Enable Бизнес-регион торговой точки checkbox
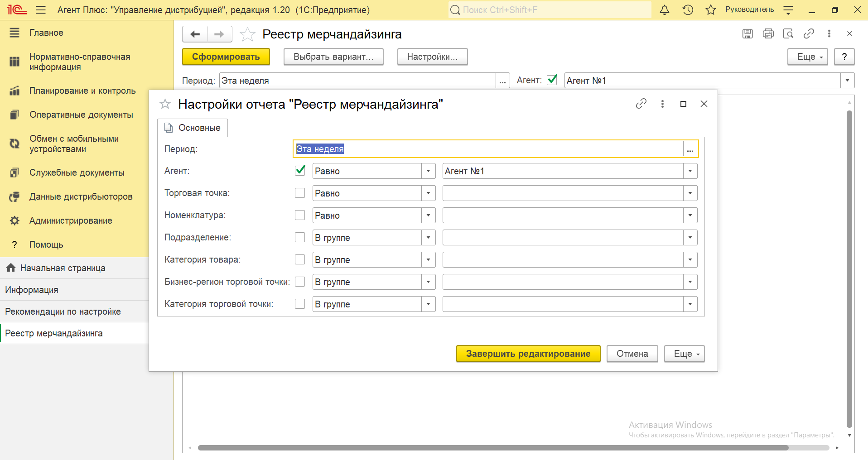The image size is (868, 460). [300, 282]
